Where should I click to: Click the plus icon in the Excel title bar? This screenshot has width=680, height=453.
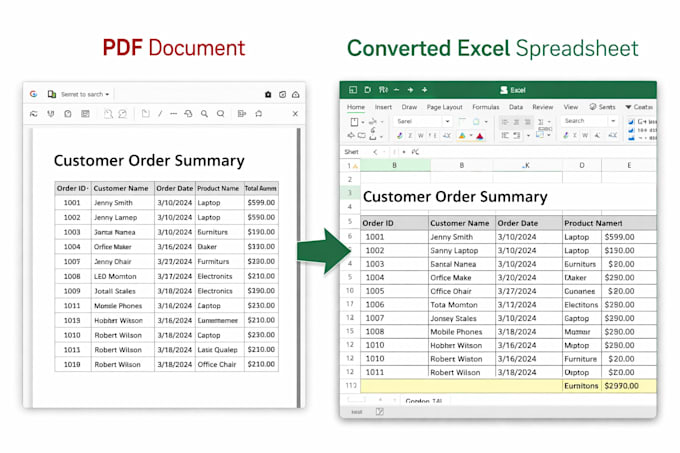[x=425, y=90]
